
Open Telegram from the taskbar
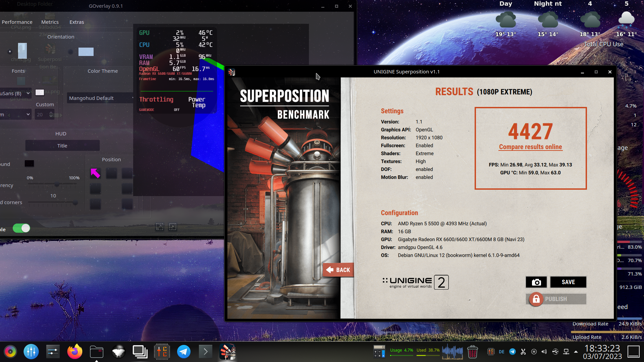click(183, 352)
